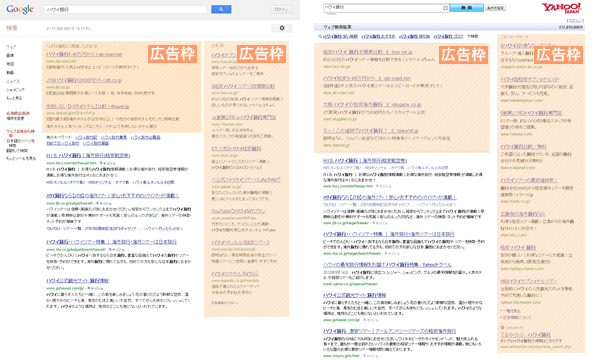This screenshot has height=360, width=600.
Task: Open the gear settings button on Google
Action: tap(282, 28)
